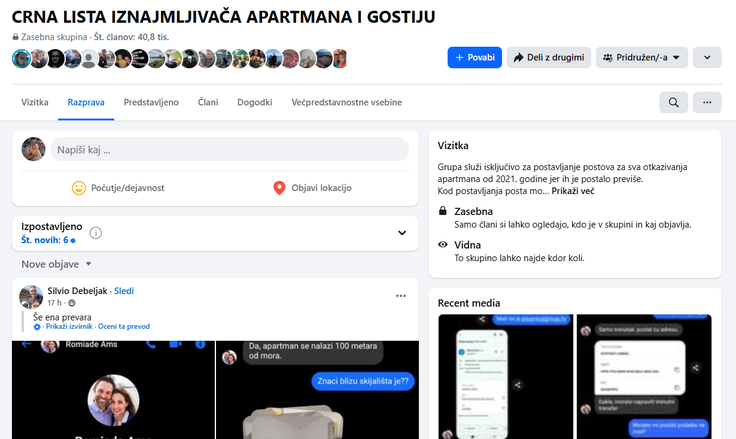
Task: Show original text with Prikaži izvirnik
Action: pos(69,326)
